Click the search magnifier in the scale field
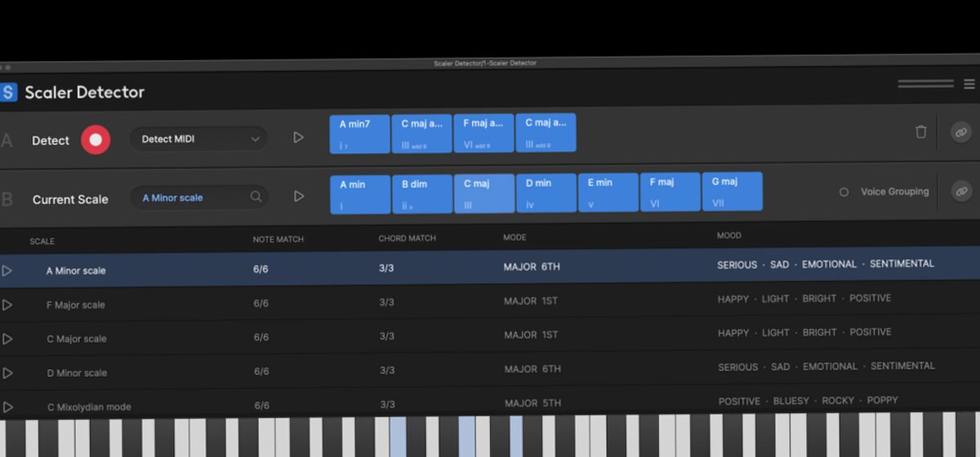 click(x=256, y=197)
